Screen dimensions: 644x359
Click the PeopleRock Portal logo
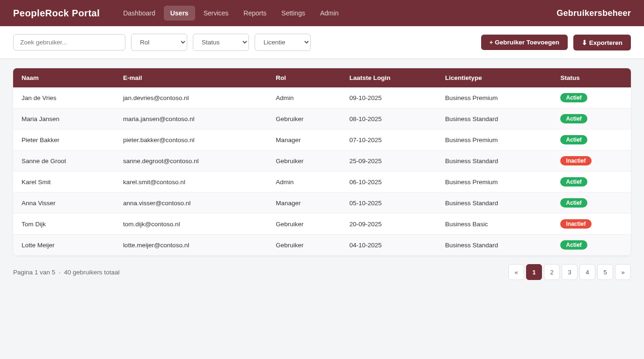[56, 13]
